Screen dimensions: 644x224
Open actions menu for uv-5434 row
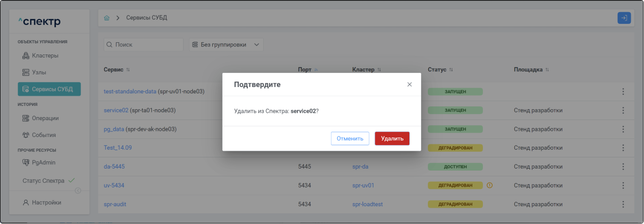[x=623, y=186]
